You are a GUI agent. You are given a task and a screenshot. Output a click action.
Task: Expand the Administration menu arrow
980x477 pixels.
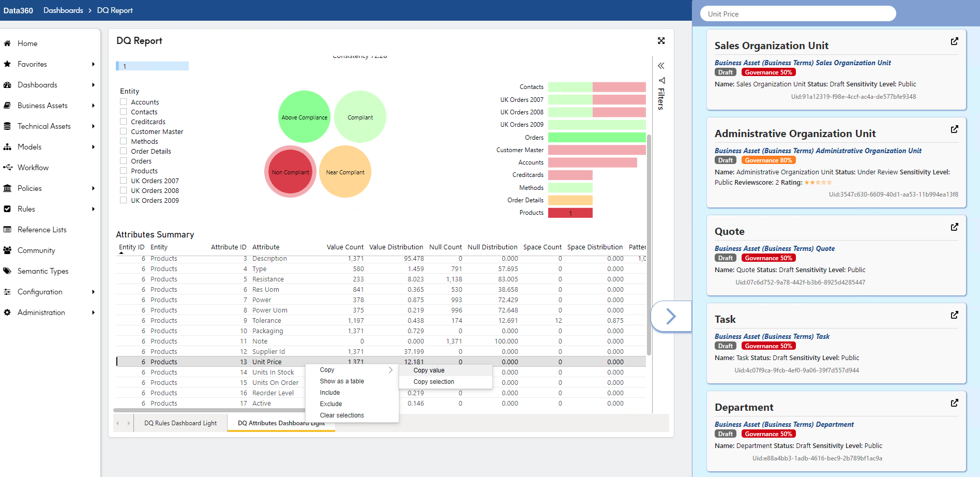click(x=93, y=312)
